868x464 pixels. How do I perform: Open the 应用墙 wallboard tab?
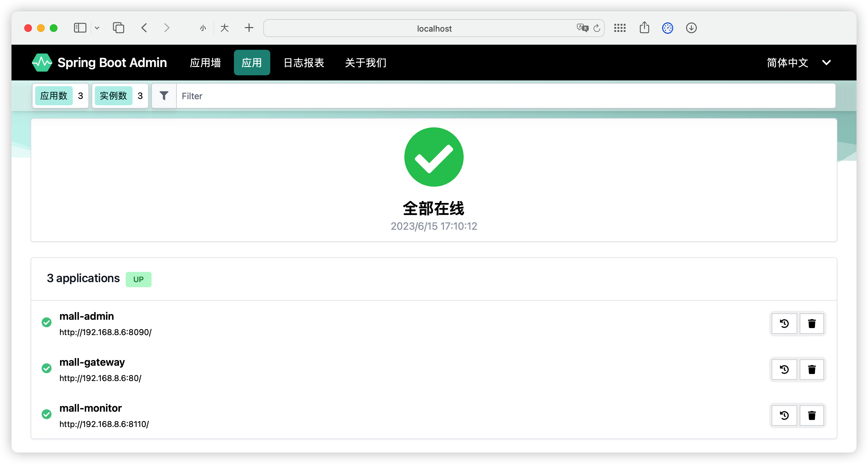coord(205,62)
